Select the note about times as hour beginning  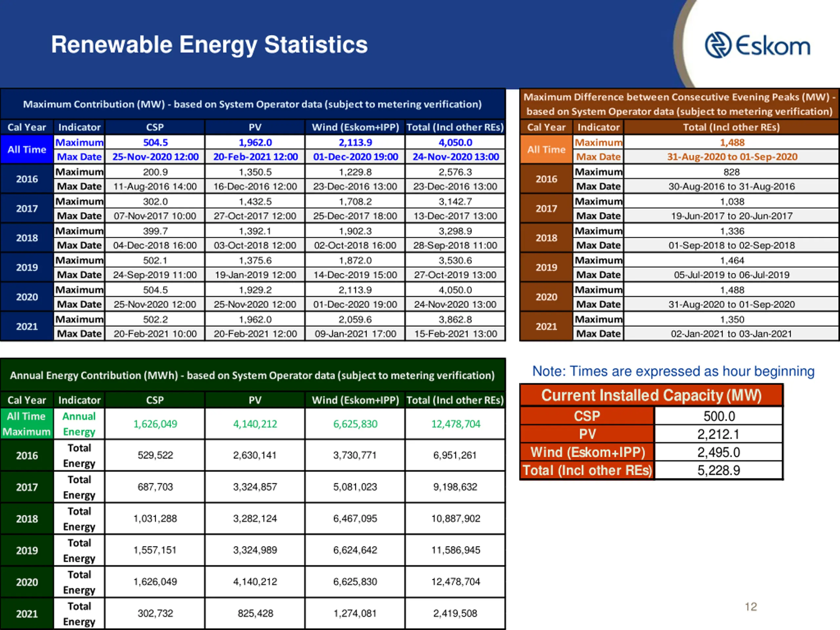673,371
